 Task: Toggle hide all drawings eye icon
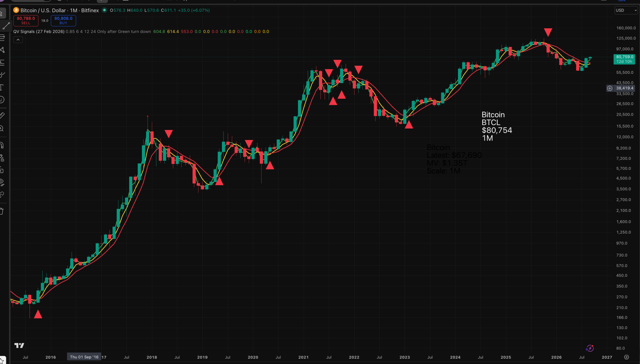coord(2,183)
